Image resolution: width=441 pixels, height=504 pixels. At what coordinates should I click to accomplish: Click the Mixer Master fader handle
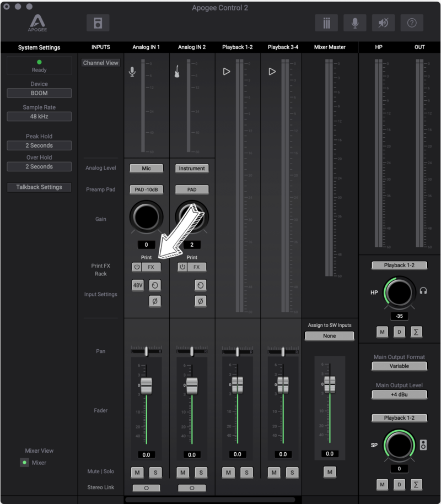click(x=330, y=384)
